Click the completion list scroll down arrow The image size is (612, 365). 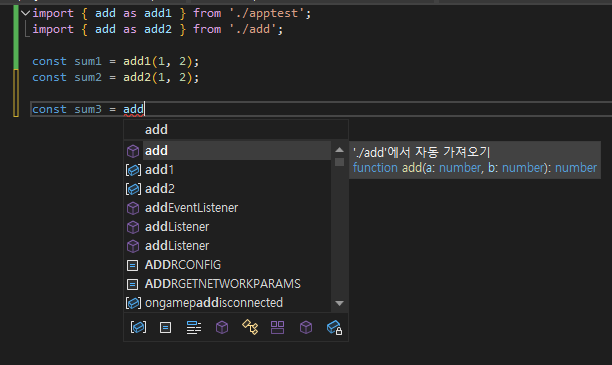point(340,303)
